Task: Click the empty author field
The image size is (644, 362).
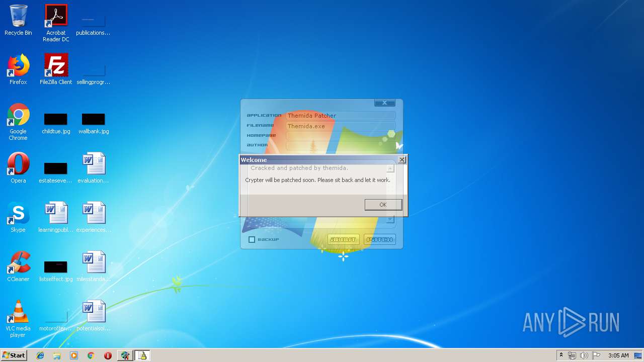Action: [341, 145]
